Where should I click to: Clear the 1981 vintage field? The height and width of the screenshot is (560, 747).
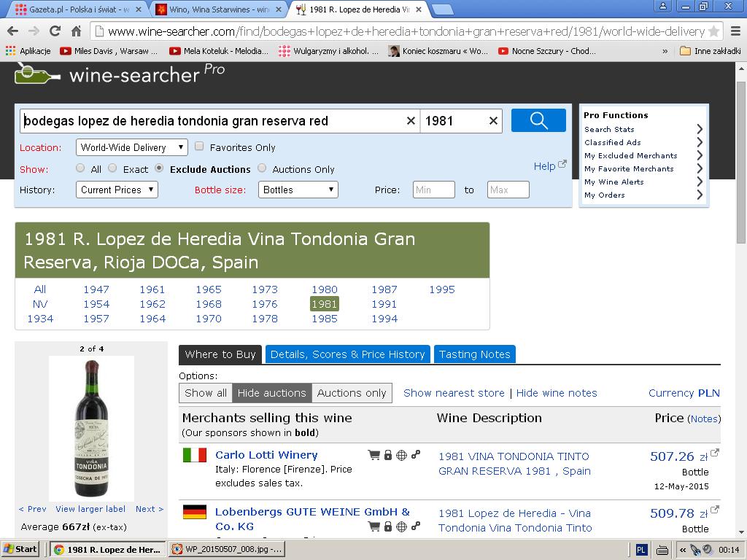tap(494, 121)
